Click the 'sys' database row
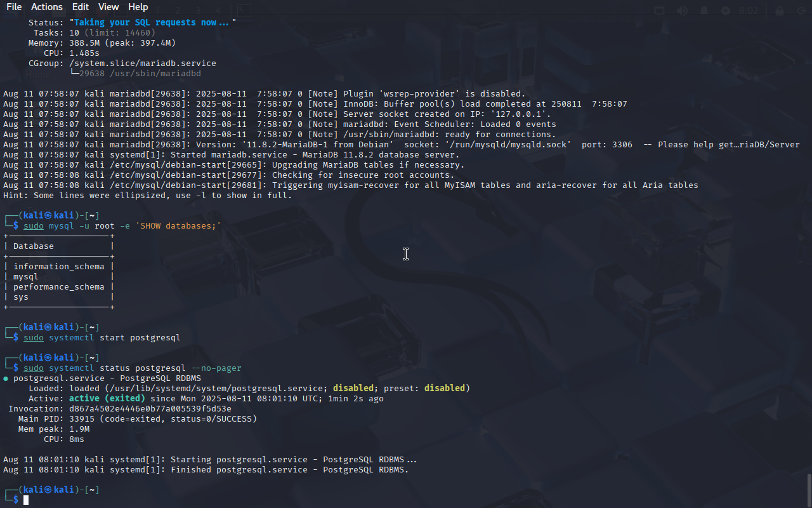 (21, 297)
